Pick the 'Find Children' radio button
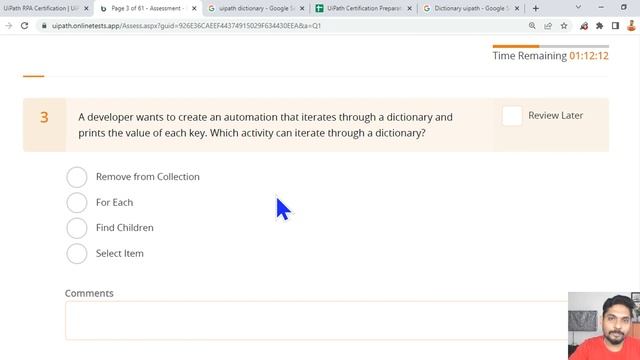 (77, 228)
